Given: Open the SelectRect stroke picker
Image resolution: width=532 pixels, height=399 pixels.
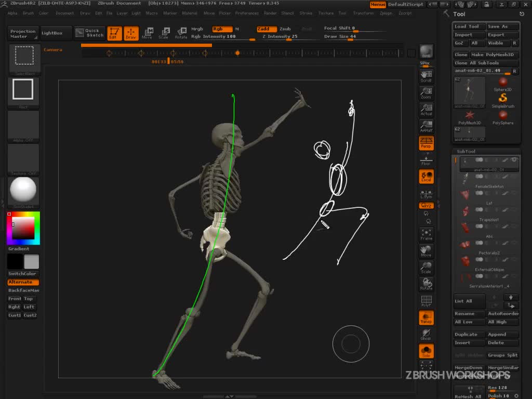Looking at the screenshot, I should click(x=24, y=59).
